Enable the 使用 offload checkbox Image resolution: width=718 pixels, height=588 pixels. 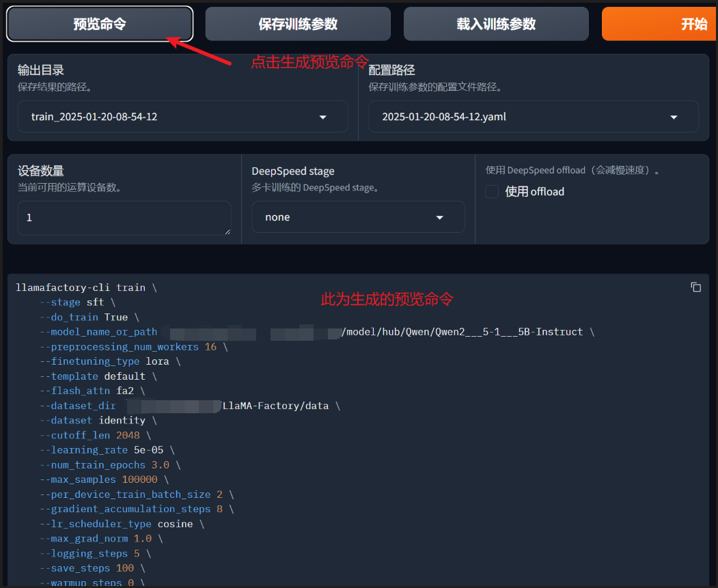tap(493, 192)
